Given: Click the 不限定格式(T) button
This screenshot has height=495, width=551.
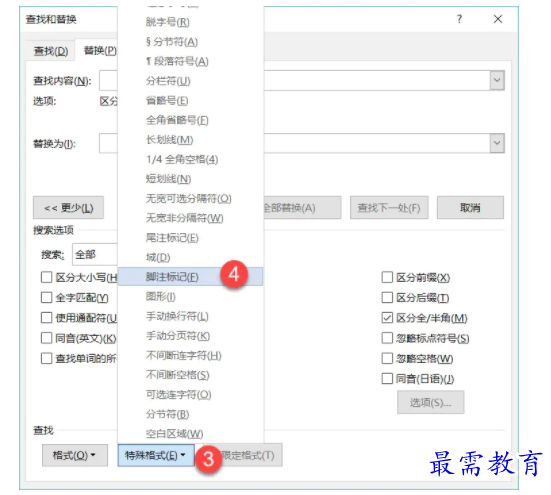Looking at the screenshot, I should tap(242, 455).
